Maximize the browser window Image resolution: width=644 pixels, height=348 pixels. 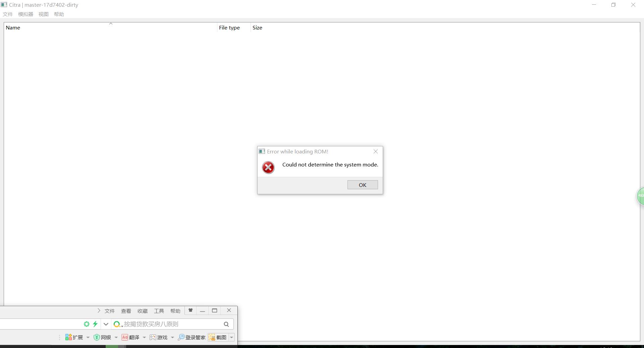(x=215, y=310)
